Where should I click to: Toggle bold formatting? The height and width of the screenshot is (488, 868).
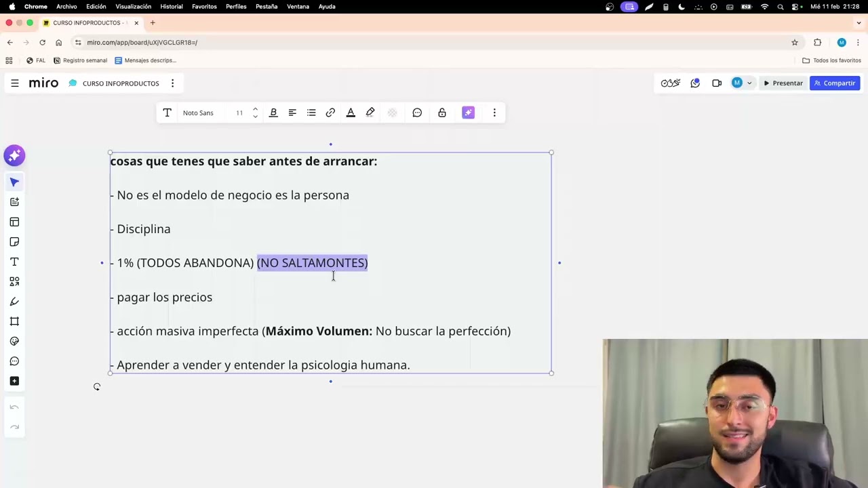pyautogui.click(x=273, y=113)
